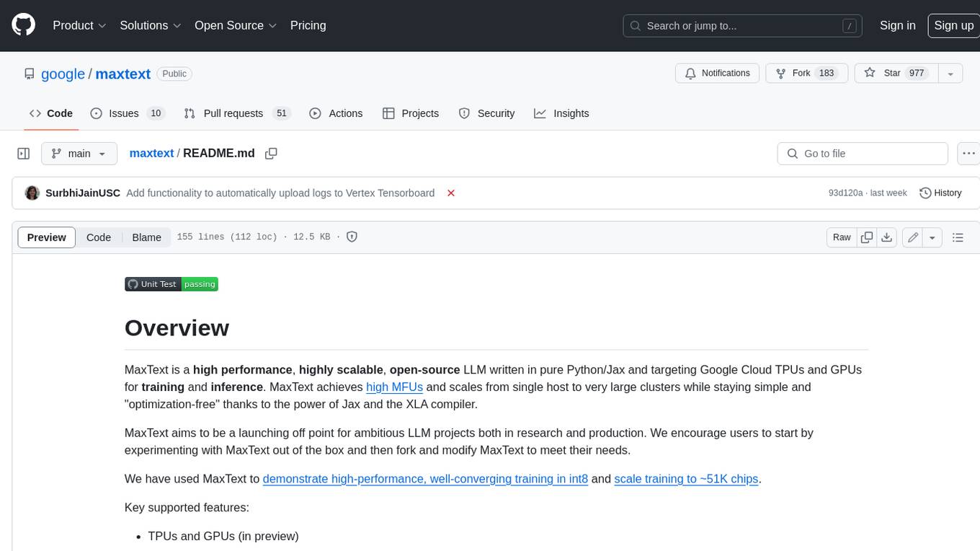This screenshot has height=551, width=980.
Task: Click the Overview heading
Action: 177,328
